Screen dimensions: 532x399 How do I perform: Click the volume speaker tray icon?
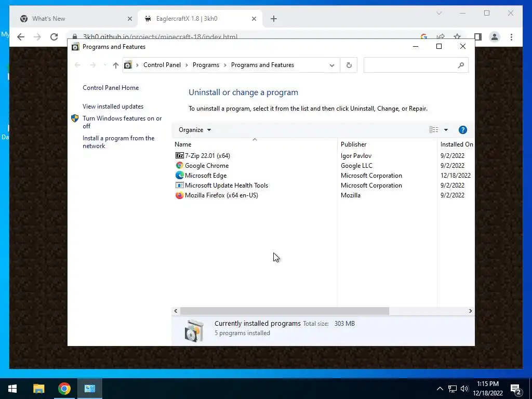(x=464, y=389)
